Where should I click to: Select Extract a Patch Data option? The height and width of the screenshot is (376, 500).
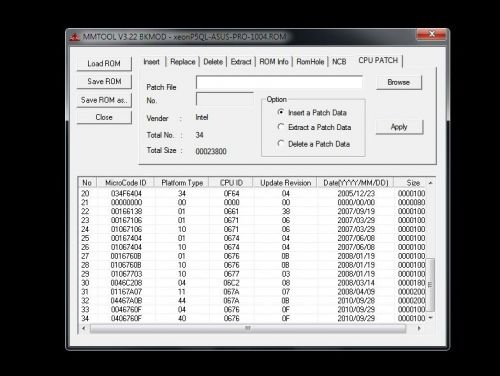[x=314, y=127]
